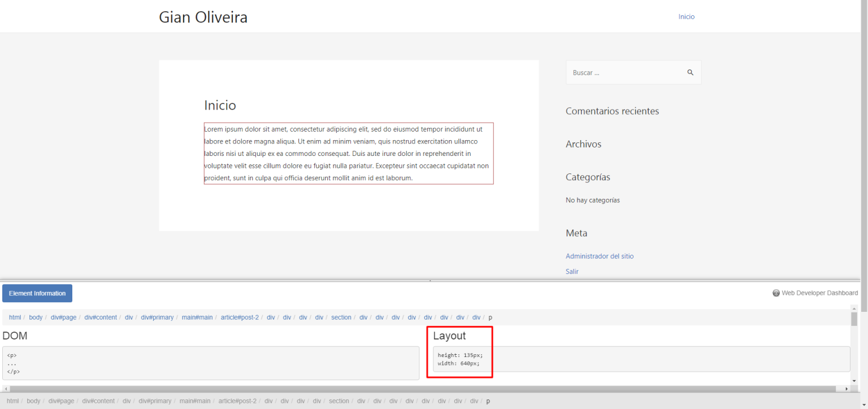Screen dimensions: 868x409
Task: Select "section" in the breadcrumb path
Action: click(341, 317)
